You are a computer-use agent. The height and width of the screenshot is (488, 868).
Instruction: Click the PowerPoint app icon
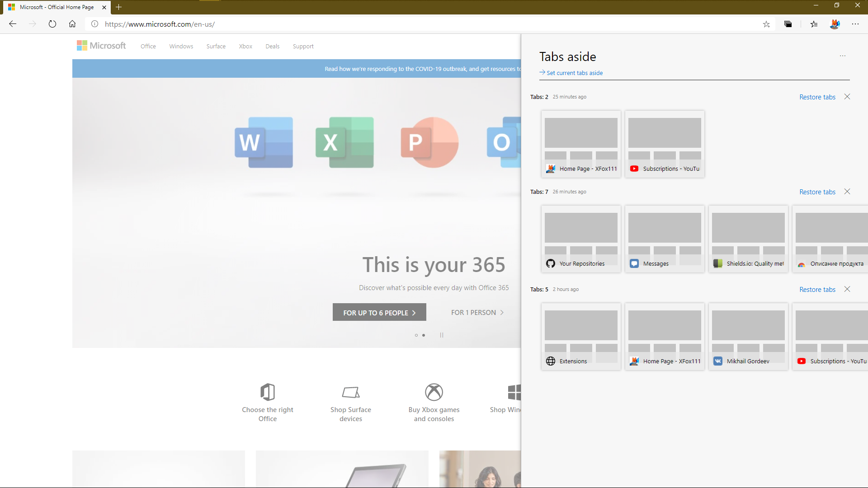pyautogui.click(x=429, y=142)
